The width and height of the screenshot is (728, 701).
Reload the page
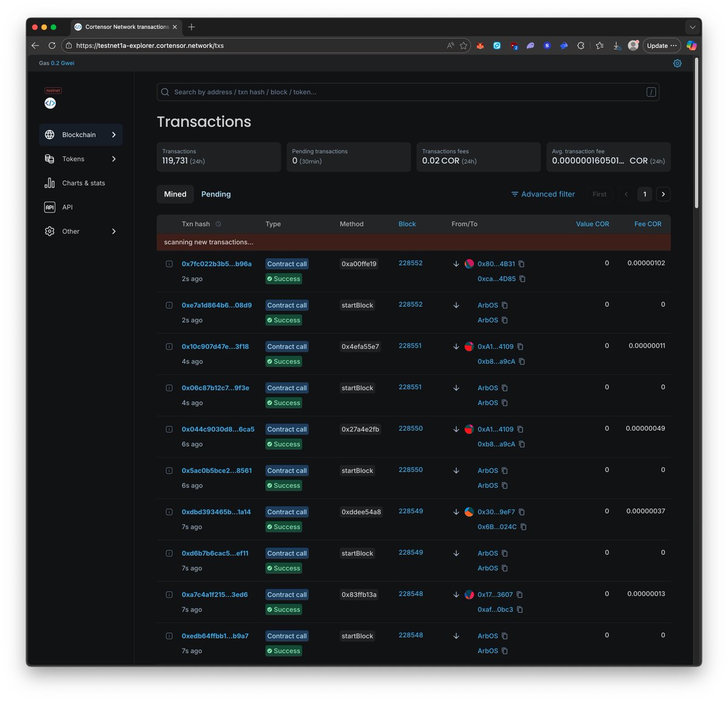click(x=52, y=45)
